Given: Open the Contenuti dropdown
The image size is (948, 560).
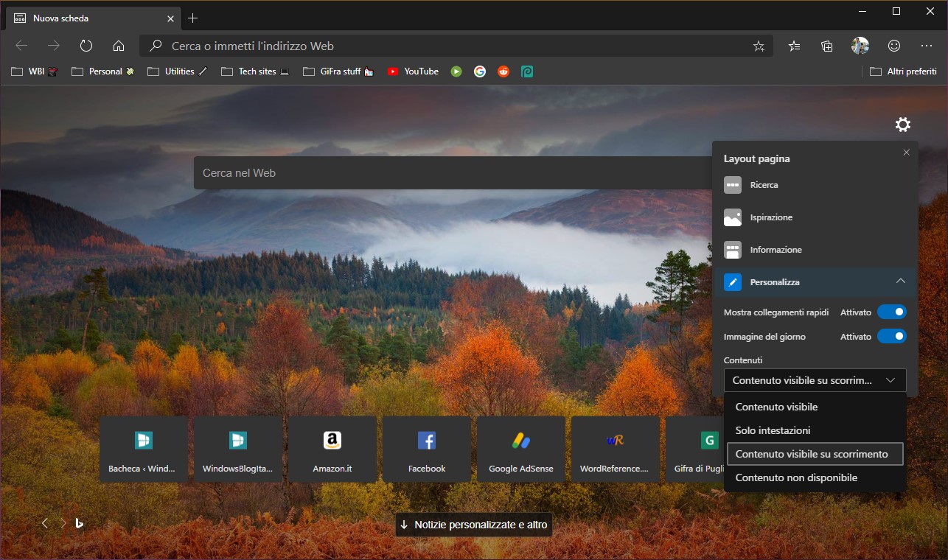Looking at the screenshot, I should point(815,380).
